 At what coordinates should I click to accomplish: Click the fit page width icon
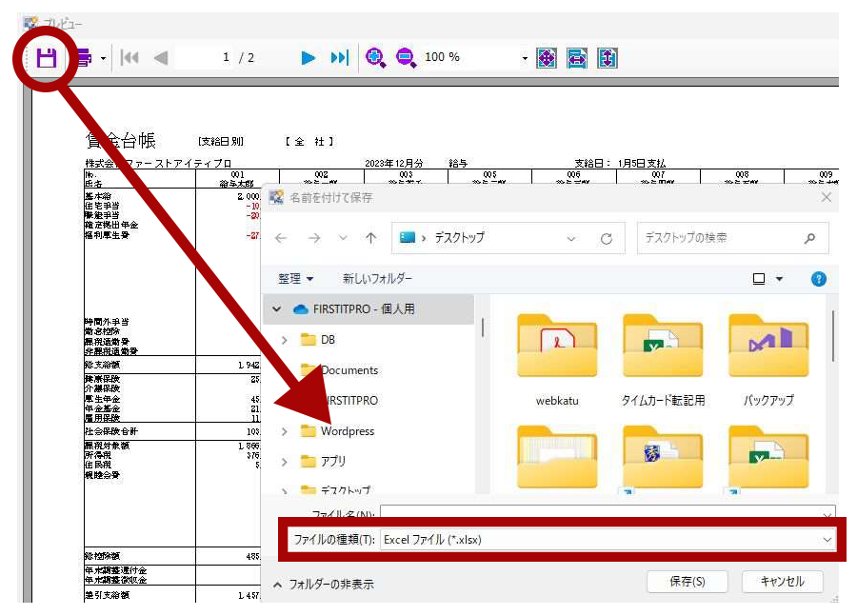click(577, 58)
